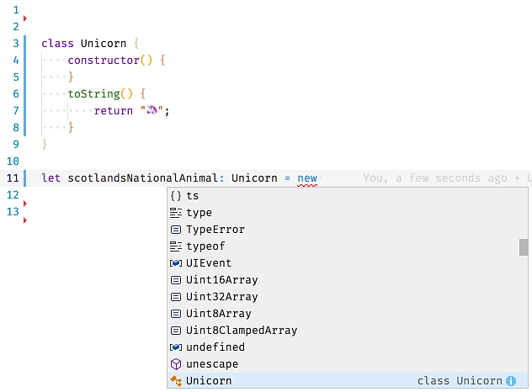Screen dimensions: 532x392
Task: Pick the Uint8Array completion entry
Action: point(219,314)
